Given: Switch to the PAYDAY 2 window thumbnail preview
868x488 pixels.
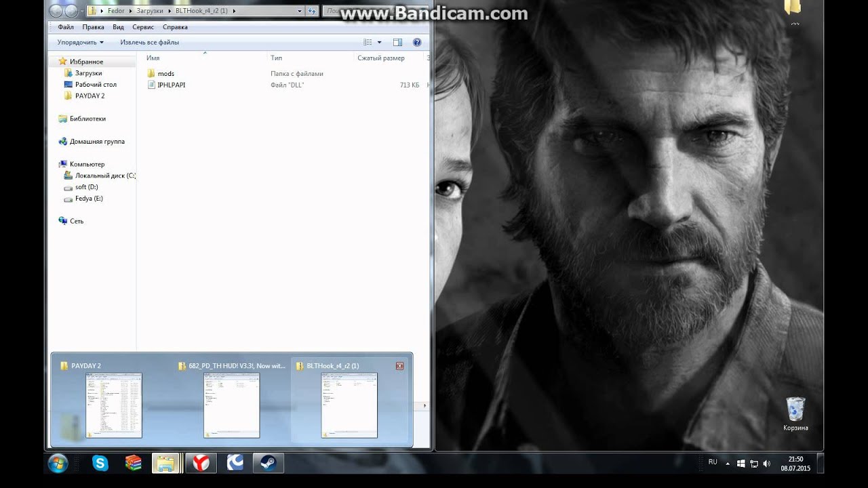Looking at the screenshot, I should click(x=114, y=405).
